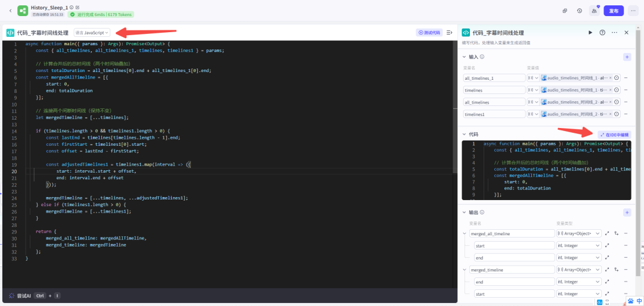Remove the all_timelines input row
The height and width of the screenshot is (306, 644).
tap(626, 102)
